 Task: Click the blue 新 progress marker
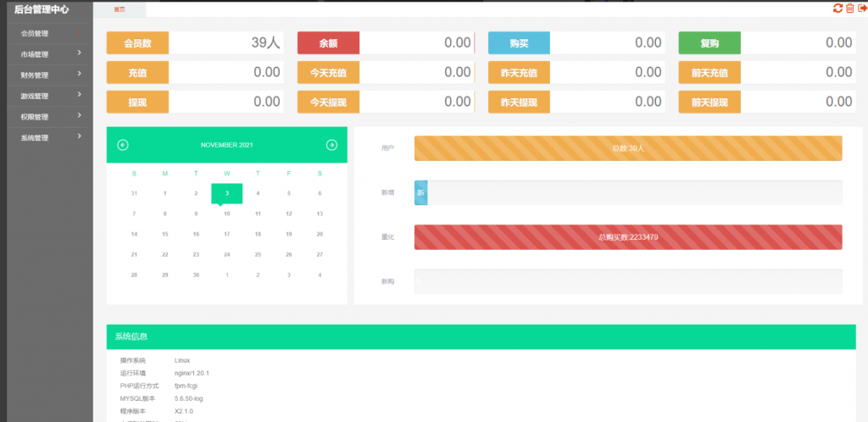coord(420,192)
